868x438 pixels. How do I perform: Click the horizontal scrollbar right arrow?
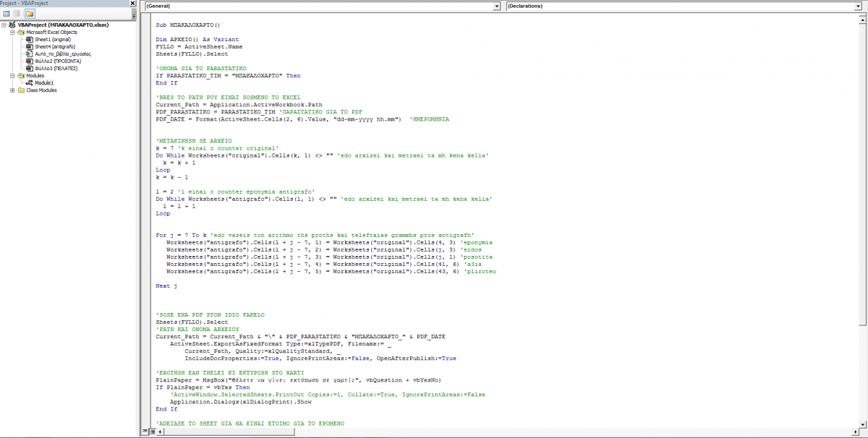coord(856,431)
